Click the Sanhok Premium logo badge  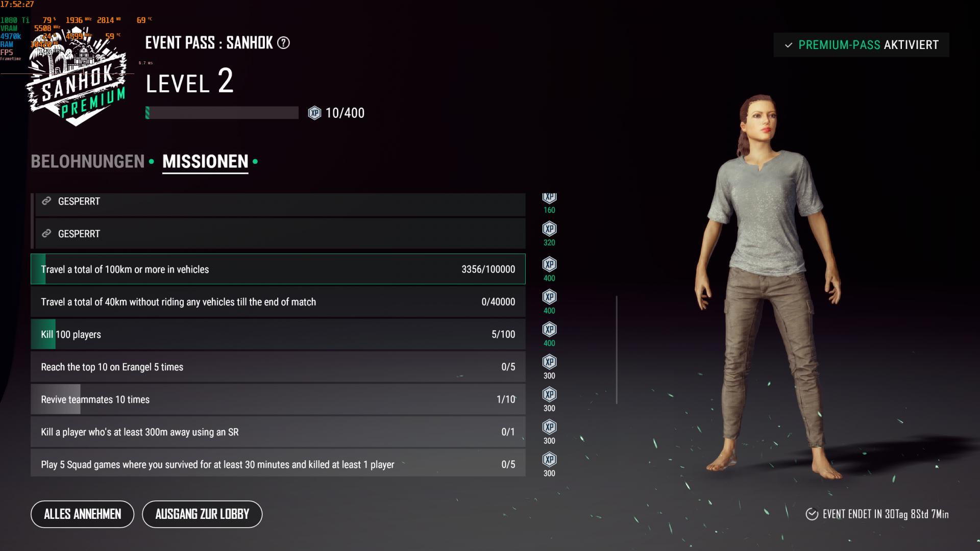pos(78,77)
